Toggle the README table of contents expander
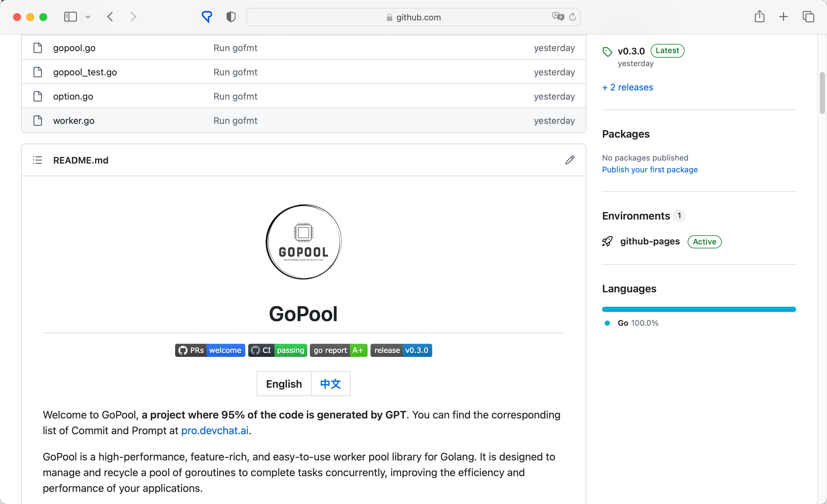 pyautogui.click(x=37, y=160)
